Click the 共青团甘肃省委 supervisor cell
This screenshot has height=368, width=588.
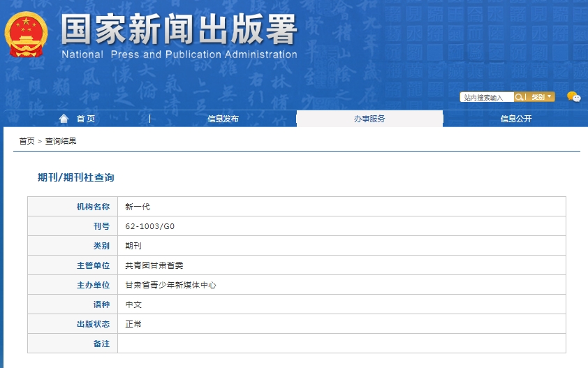click(154, 265)
